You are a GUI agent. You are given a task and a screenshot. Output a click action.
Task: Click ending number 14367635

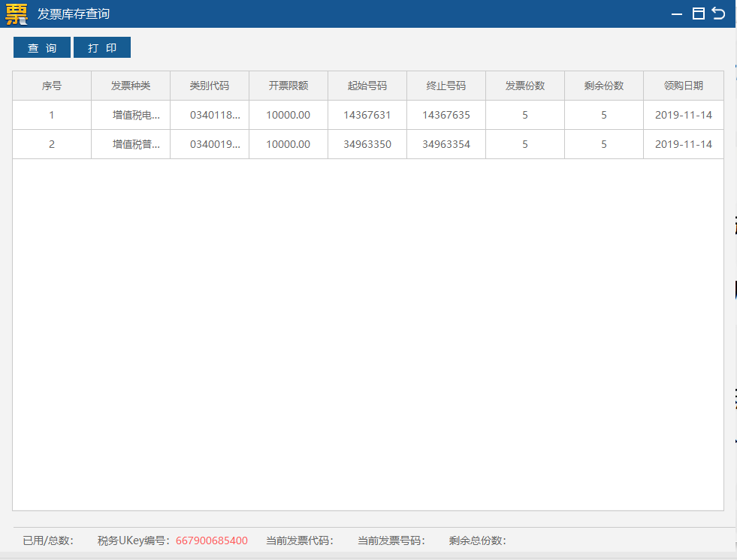(x=446, y=115)
